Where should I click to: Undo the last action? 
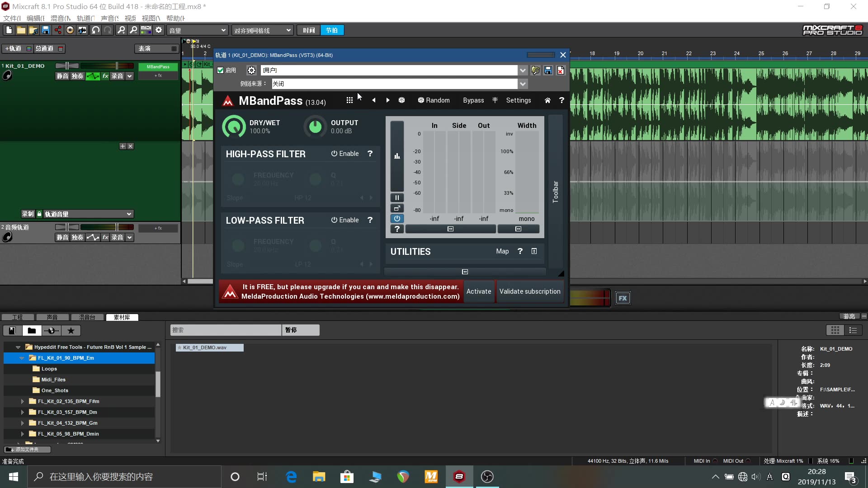tap(95, 30)
